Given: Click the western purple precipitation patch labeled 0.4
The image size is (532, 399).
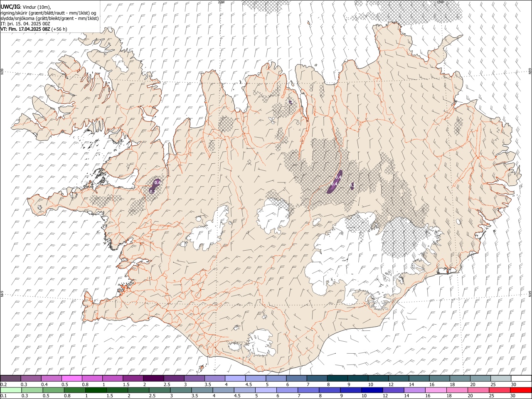Looking at the screenshot, I should coord(155,186).
